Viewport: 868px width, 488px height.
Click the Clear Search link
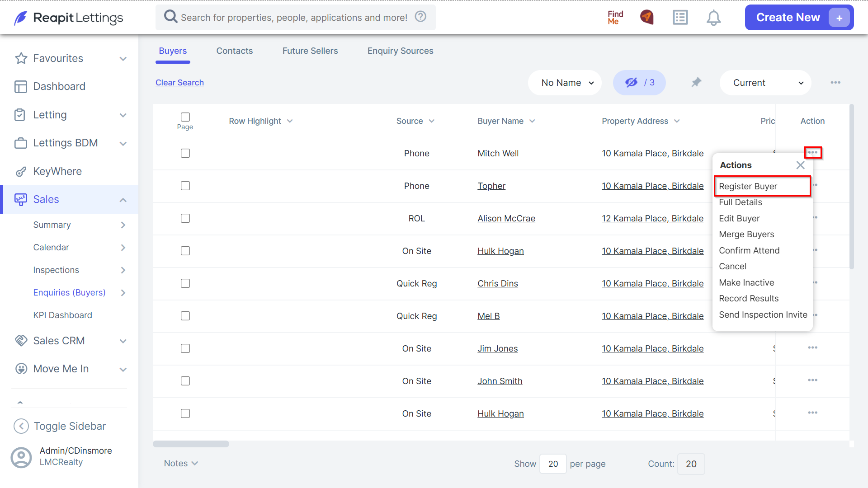click(x=179, y=82)
